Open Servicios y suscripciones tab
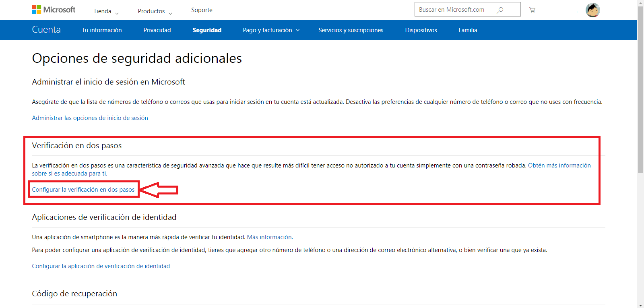The height and width of the screenshot is (308, 644). pos(351,30)
